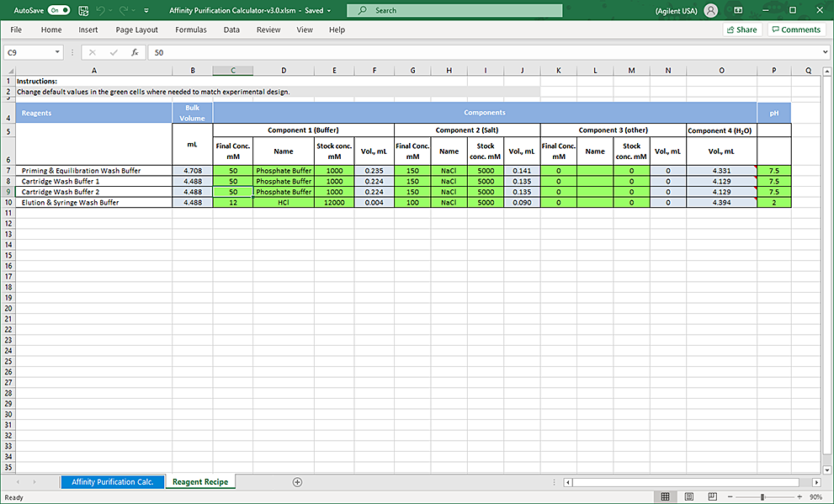Click the Select All corner triangle
834x504 pixels.
[x=9, y=70]
